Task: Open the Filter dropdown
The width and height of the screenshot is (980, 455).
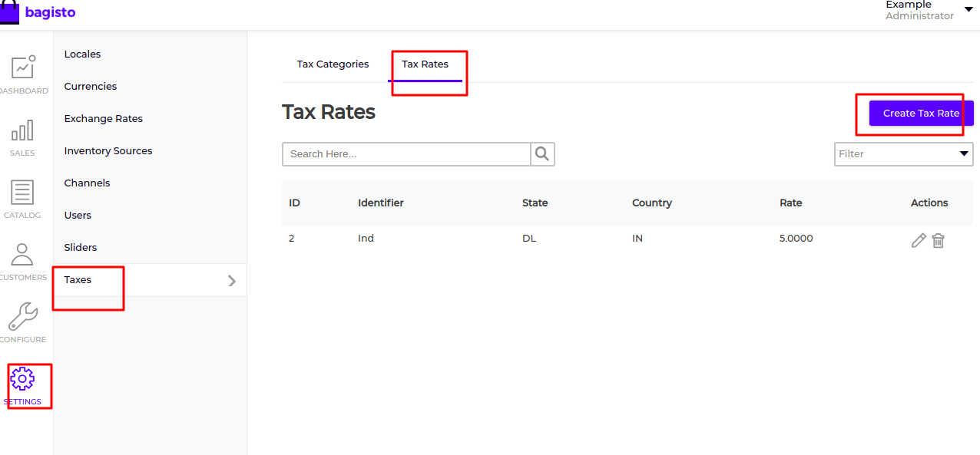Action: pos(904,154)
